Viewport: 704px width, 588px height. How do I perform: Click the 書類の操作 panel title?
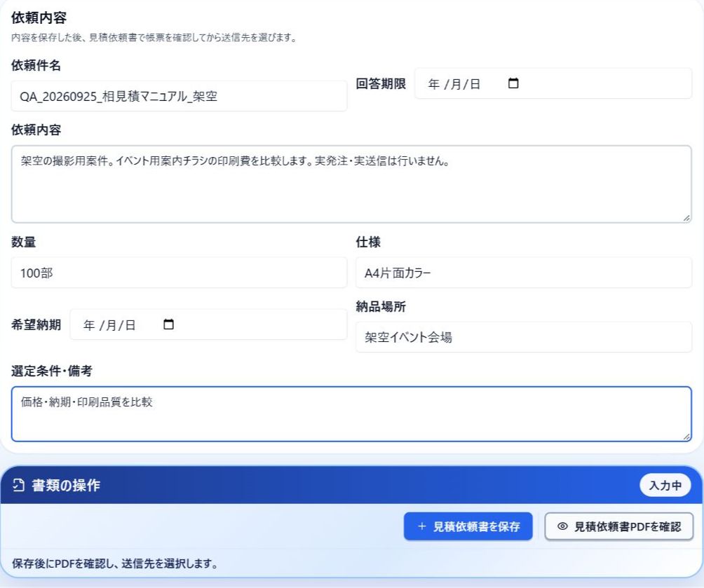66,485
